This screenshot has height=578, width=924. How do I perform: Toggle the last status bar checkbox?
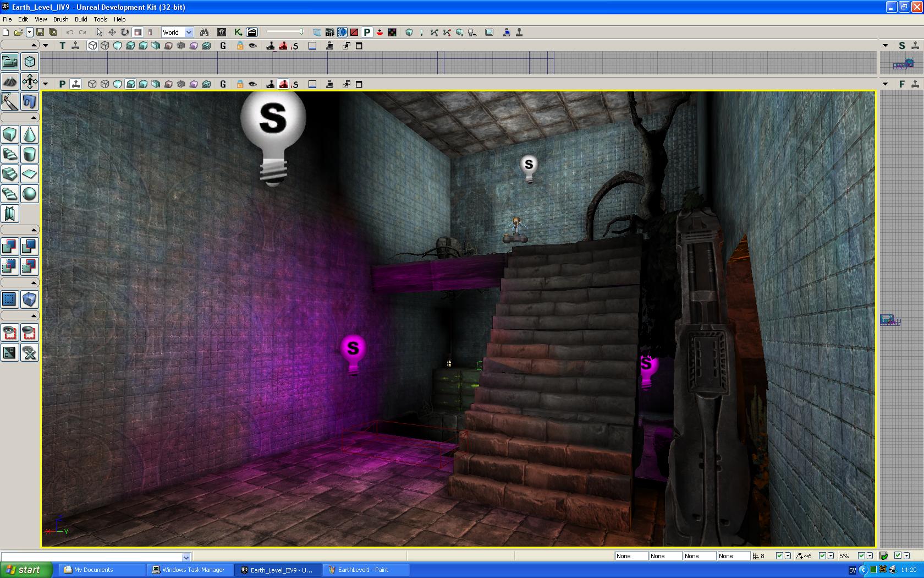point(898,556)
